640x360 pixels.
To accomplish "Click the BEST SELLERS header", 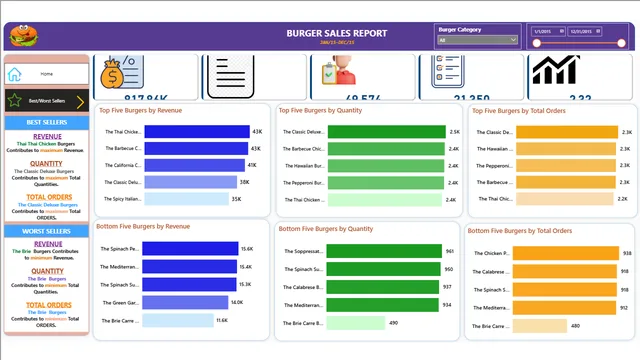I will click(x=47, y=122).
